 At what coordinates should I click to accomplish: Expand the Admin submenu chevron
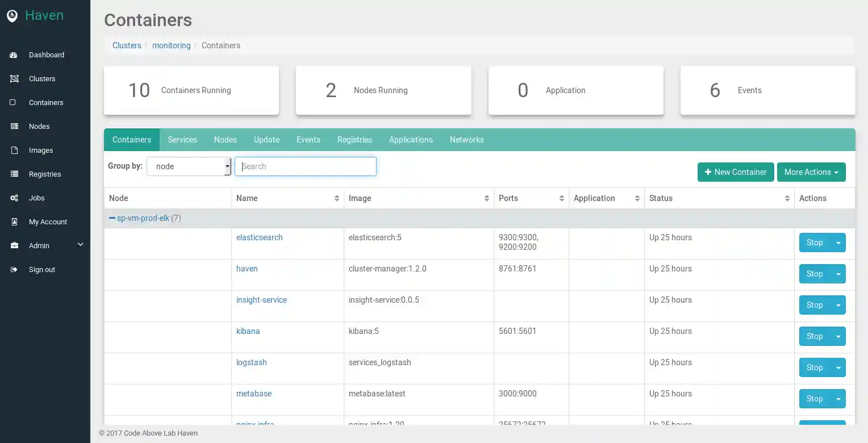click(80, 245)
